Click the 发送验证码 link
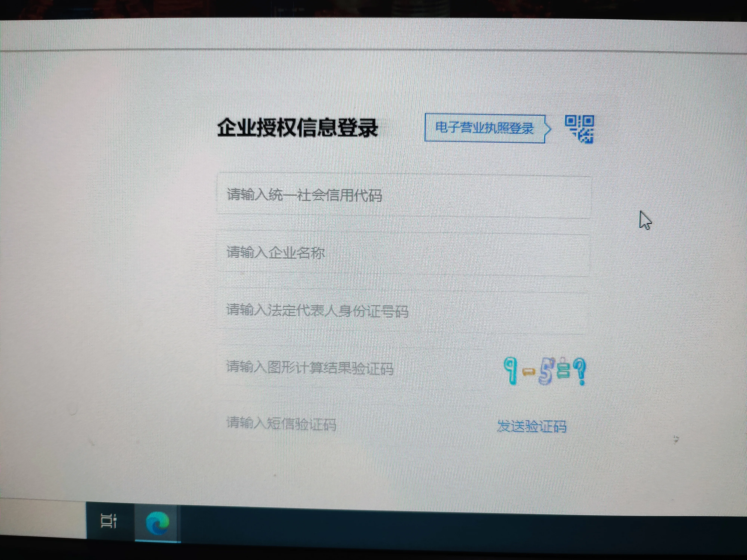Viewport: 747px width, 560px height. tap(531, 426)
